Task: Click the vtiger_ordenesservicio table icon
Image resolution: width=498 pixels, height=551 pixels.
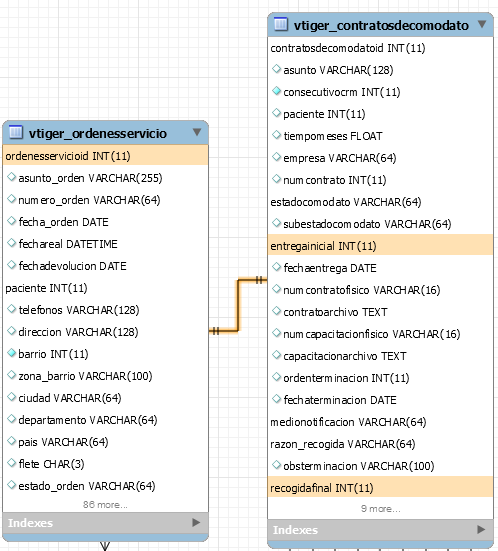Action: pos(15,132)
